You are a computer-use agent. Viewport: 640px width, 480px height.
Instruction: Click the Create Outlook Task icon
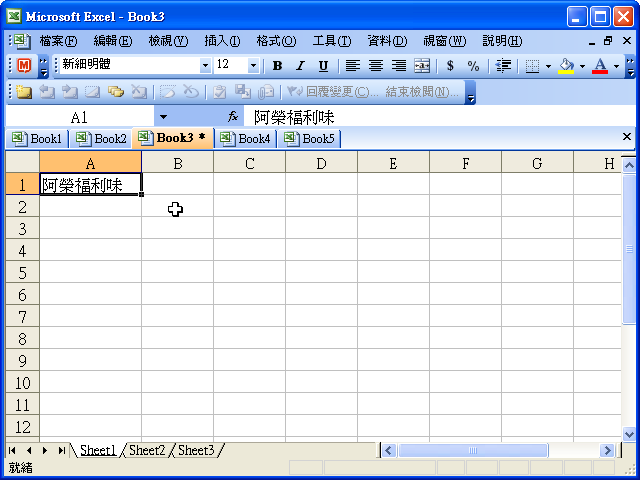(220, 92)
